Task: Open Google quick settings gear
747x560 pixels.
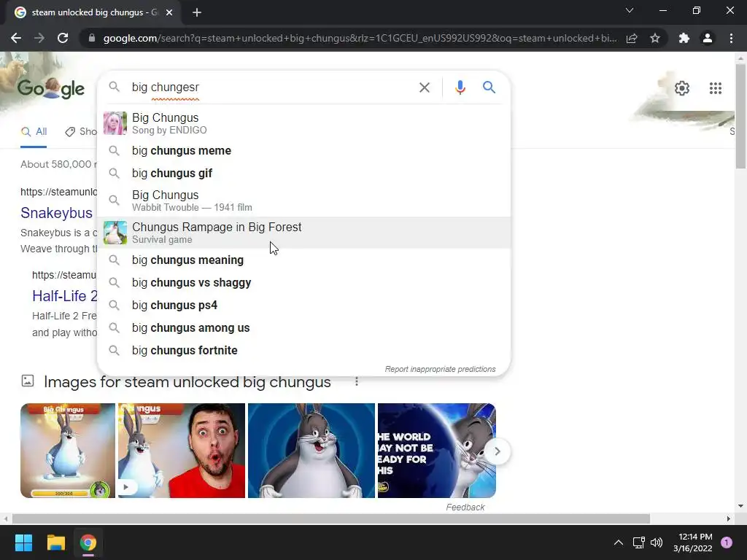Action: click(x=682, y=88)
